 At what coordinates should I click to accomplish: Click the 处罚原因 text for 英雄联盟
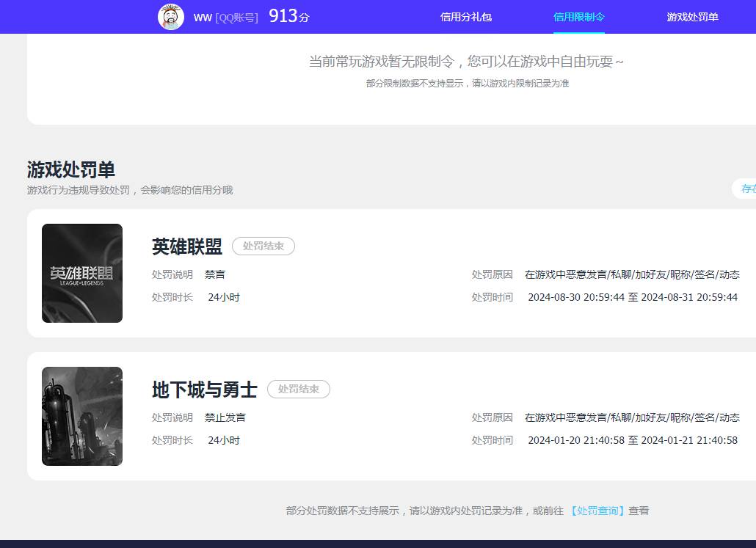pos(492,274)
